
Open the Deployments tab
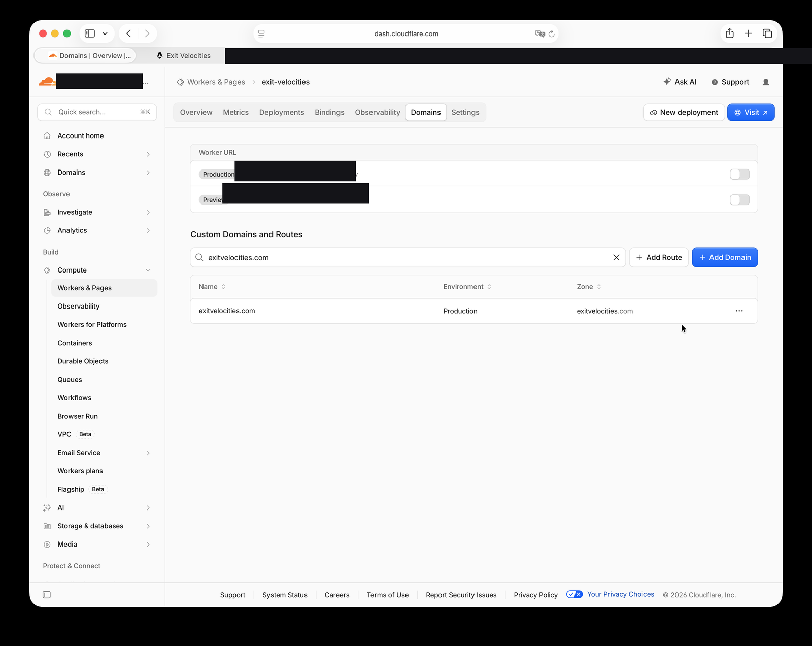pos(282,112)
